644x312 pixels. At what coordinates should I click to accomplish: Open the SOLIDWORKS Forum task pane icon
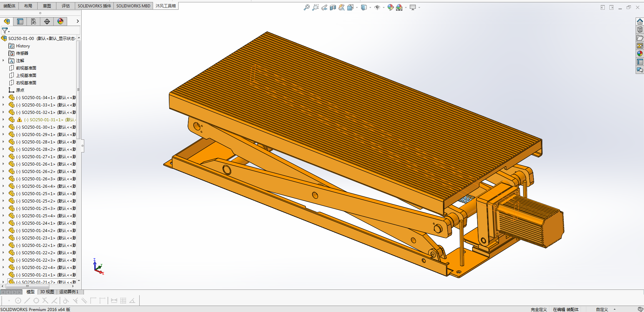pyautogui.click(x=640, y=70)
